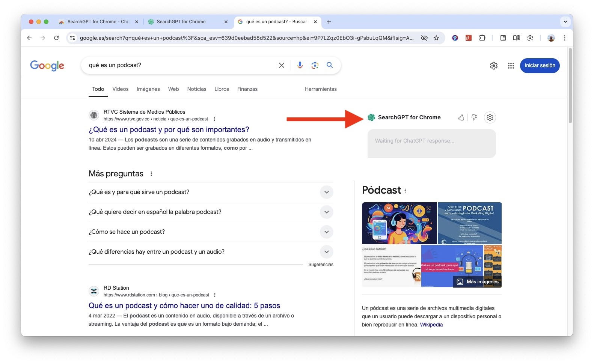This screenshot has height=364, width=594.
Task: Open the podcast microphone illustration thumbnail
Action: click(452, 266)
